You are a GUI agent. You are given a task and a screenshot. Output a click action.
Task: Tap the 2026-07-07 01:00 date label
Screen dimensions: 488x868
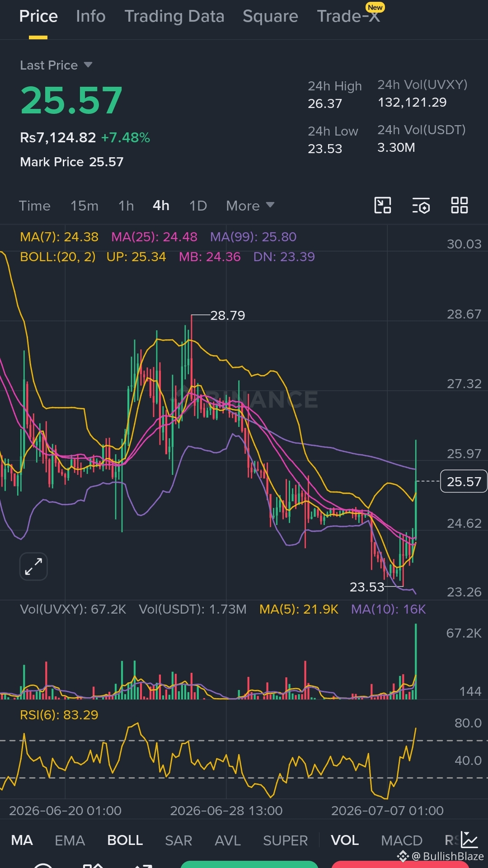[x=387, y=811]
